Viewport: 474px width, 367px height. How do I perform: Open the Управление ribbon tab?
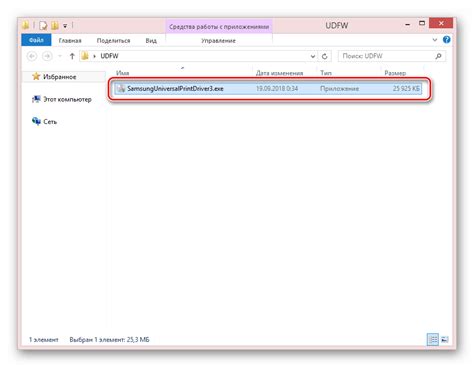[218, 40]
